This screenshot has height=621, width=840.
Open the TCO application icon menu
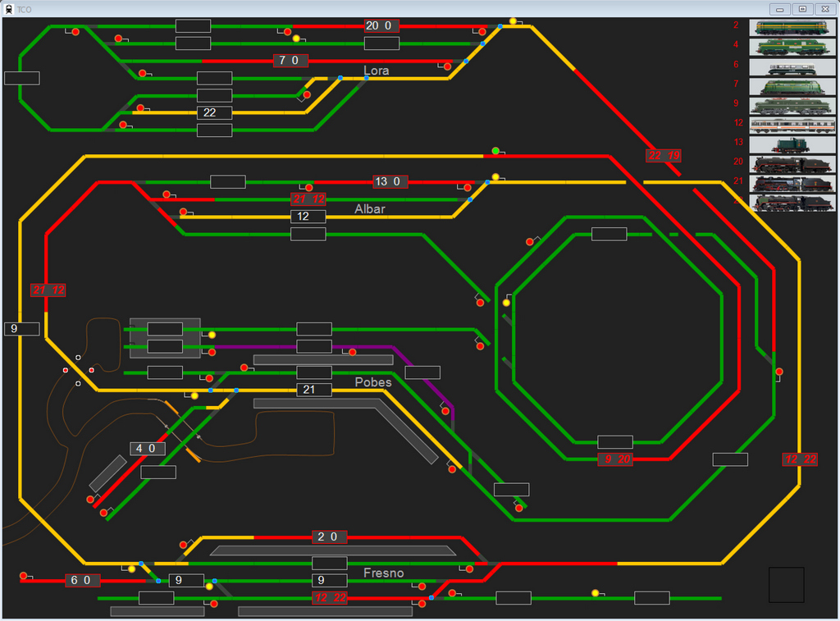[x=8, y=8]
